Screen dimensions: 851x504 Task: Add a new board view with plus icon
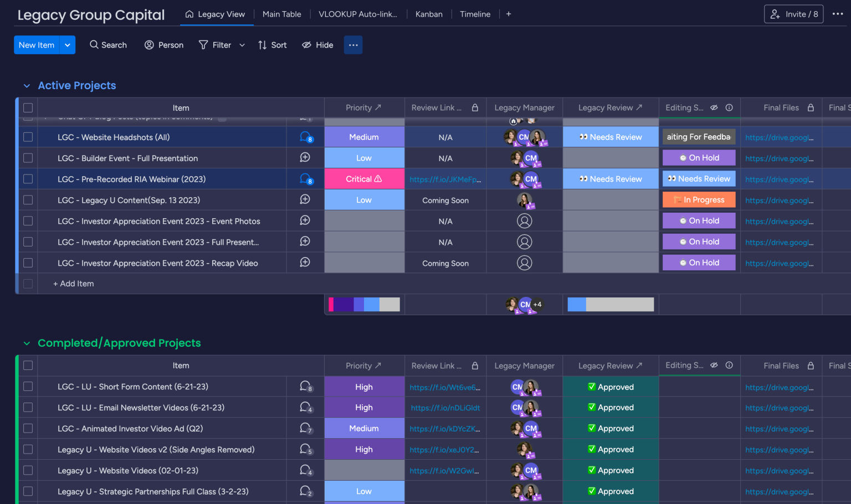pos(509,14)
